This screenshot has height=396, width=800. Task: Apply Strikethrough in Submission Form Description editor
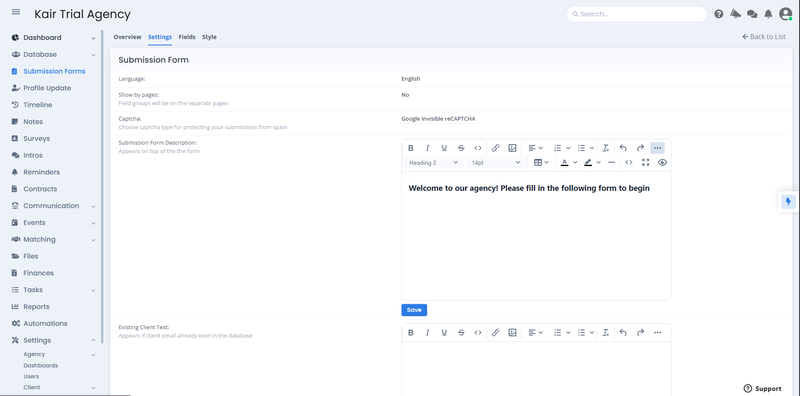(x=461, y=148)
